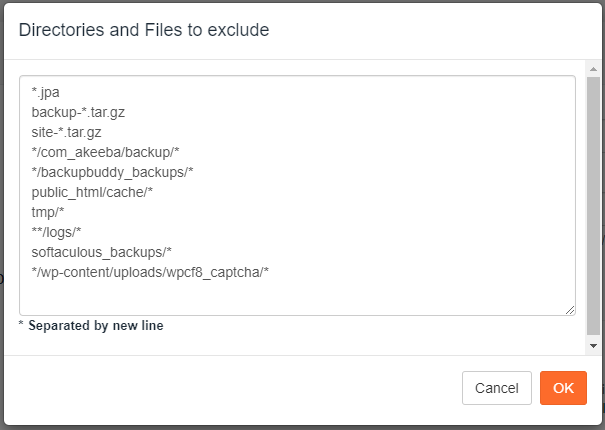Click the dialog's vertical scrollbar thumb

(593, 206)
